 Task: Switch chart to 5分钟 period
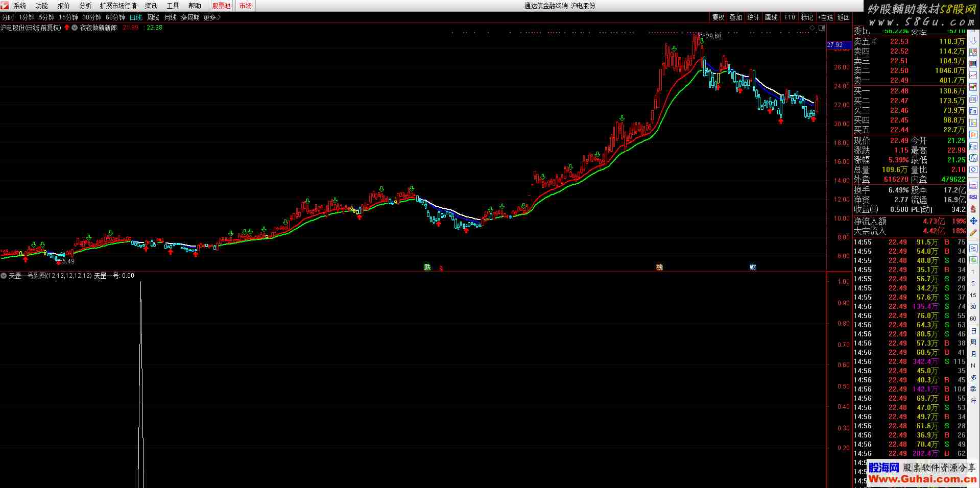coord(46,17)
